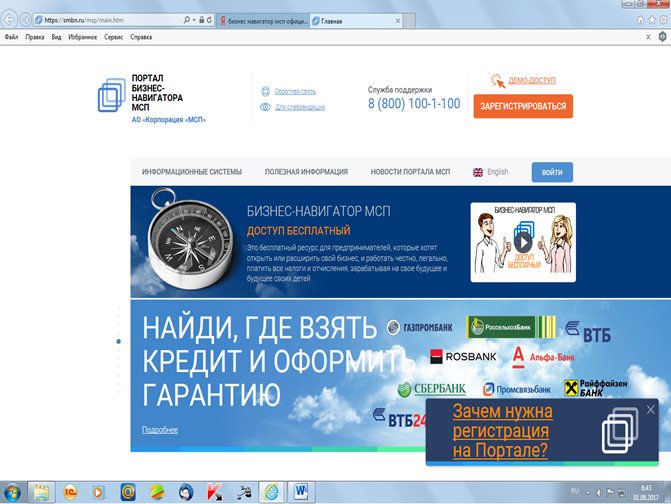The width and height of the screenshot is (671, 504).
Task: Click the АО «Корпорация «МСП» text
Action: [x=169, y=120]
